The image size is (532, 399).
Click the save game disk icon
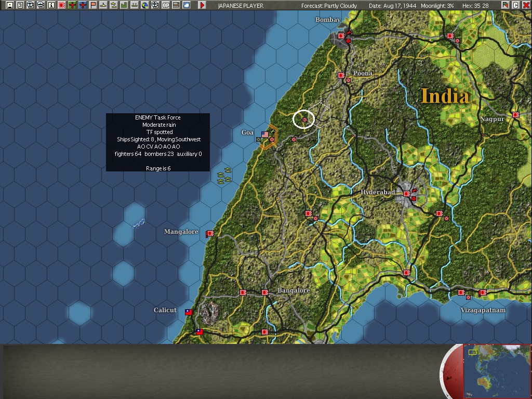(x=10, y=5)
